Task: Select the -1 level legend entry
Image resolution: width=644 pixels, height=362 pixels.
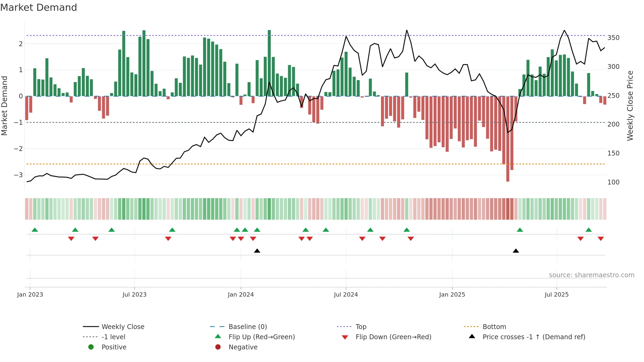Action: 104,337
